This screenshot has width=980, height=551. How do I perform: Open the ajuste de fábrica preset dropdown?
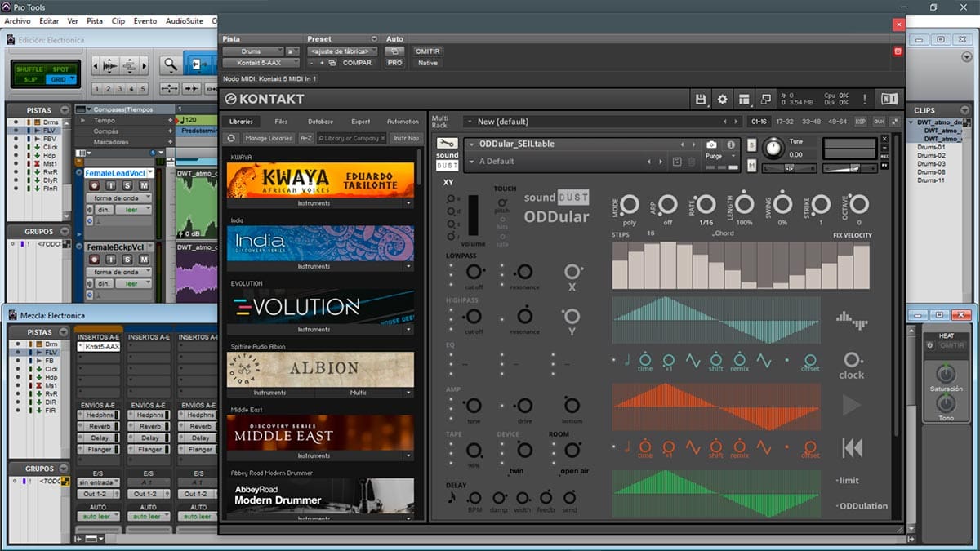[x=341, y=51]
